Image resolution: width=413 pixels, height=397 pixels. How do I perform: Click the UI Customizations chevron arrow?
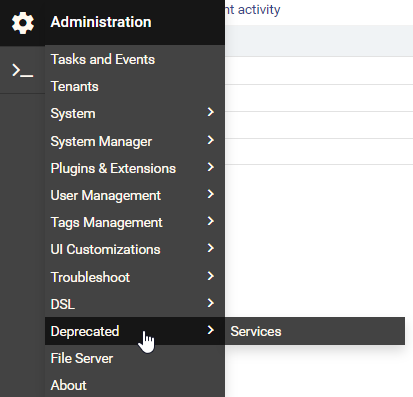210,248
